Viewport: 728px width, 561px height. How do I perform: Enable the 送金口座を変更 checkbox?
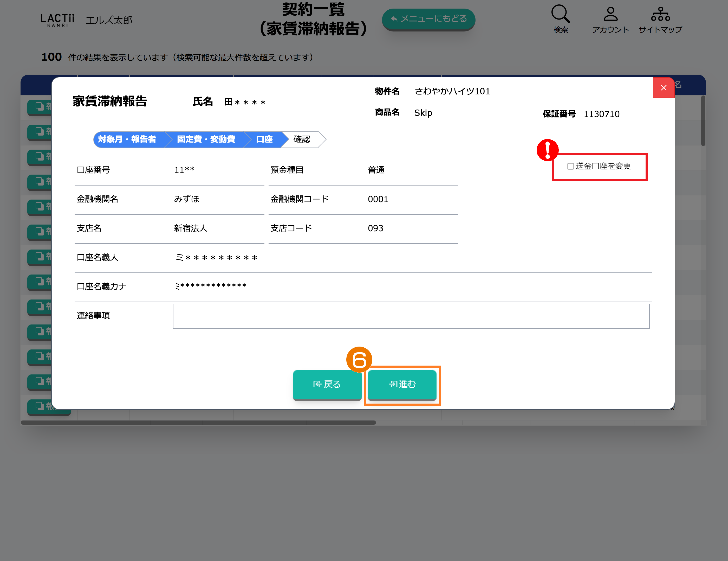coord(570,167)
